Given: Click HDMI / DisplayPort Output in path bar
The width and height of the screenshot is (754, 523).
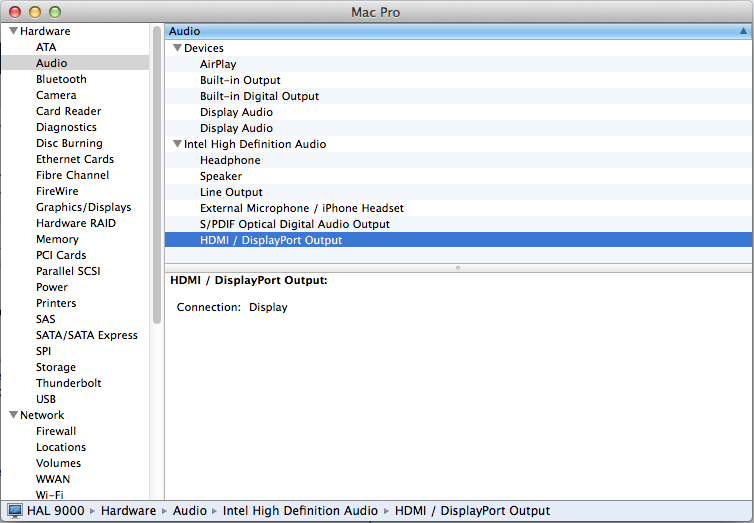Looking at the screenshot, I should click(x=472, y=511).
